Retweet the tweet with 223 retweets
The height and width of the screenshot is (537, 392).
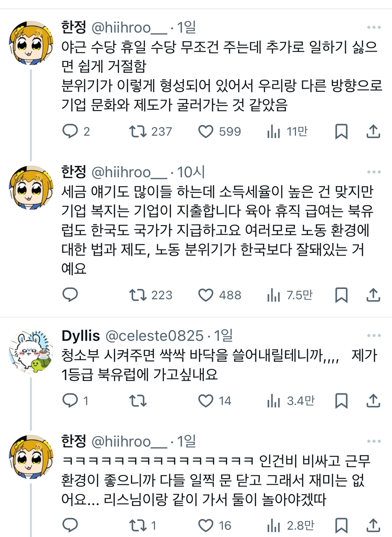coord(138,295)
